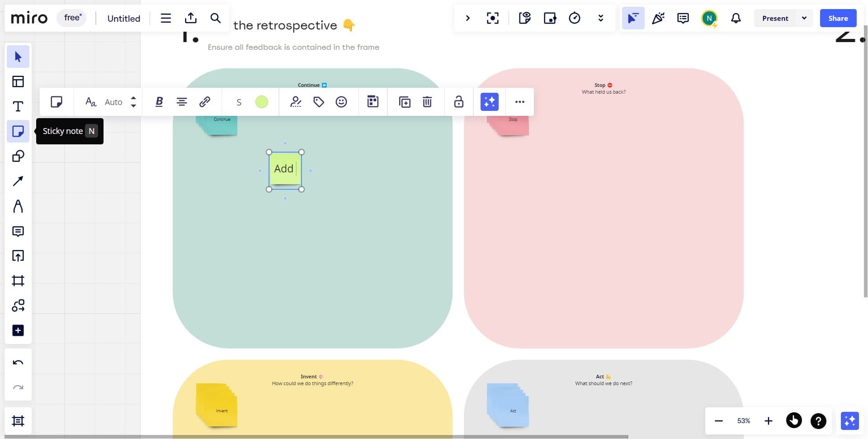Select the Text tool in left sidebar
This screenshot has width=868, height=439.
(18, 106)
